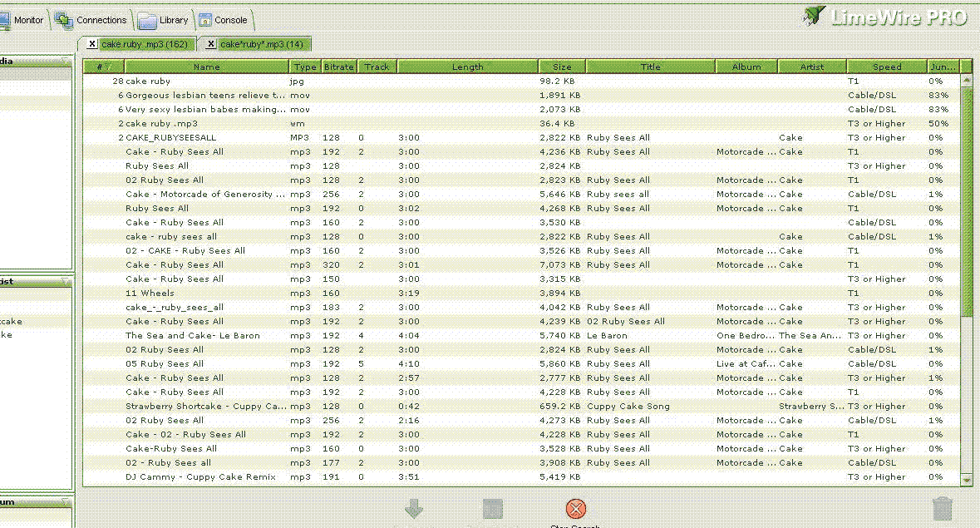Switch to the Connections tab

(91, 20)
